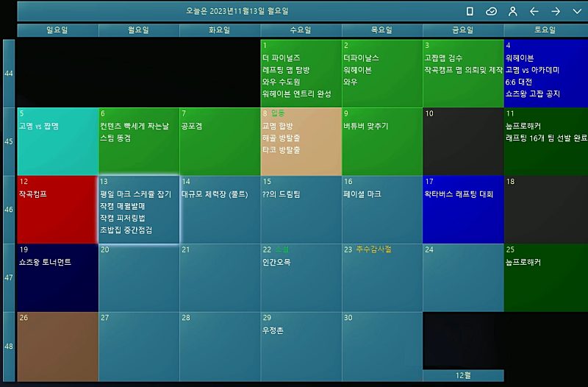
Task: Click the today date title 2023년11월13일
Action: click(237, 11)
